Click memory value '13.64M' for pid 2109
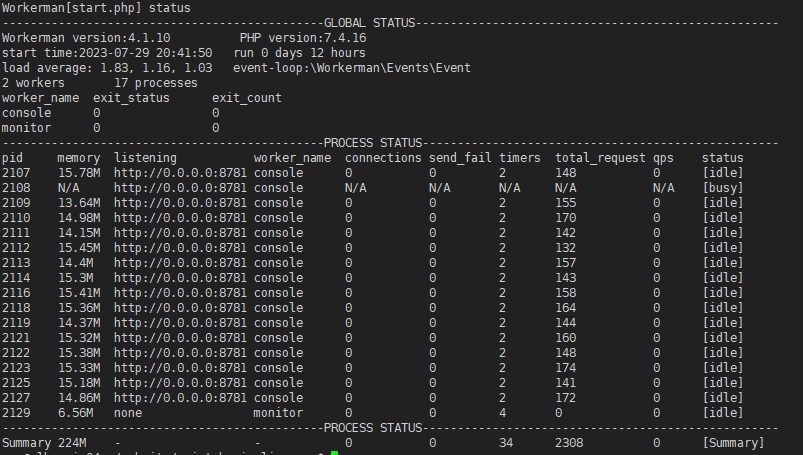Screen dimensions: 803x455 pos(79,203)
